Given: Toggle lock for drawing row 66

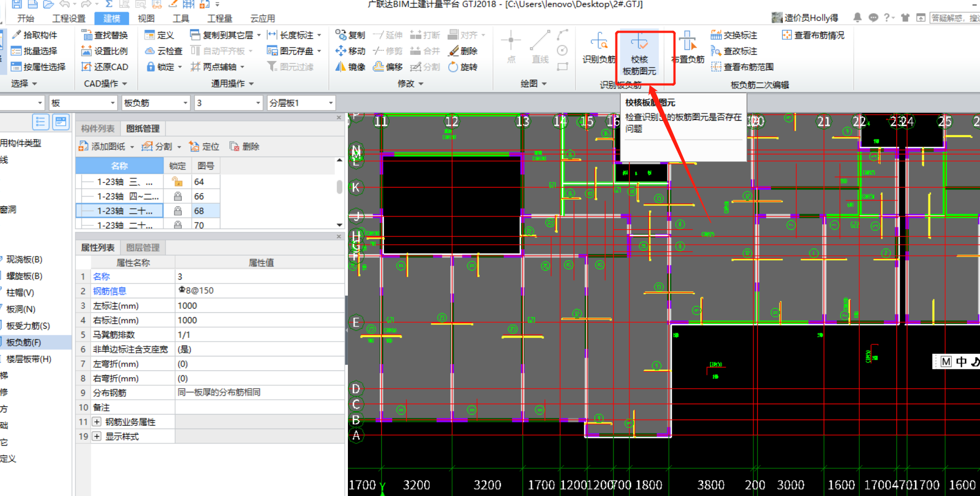Looking at the screenshot, I should click(177, 197).
